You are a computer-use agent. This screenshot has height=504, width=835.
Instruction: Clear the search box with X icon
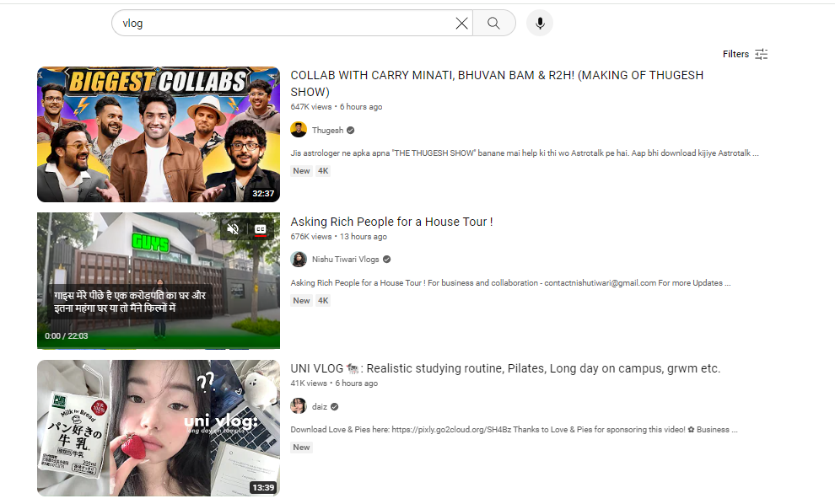click(461, 24)
